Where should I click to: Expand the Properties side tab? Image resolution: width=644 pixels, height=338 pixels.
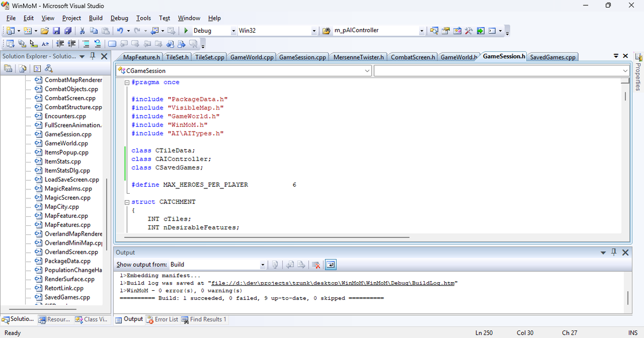click(x=638, y=71)
